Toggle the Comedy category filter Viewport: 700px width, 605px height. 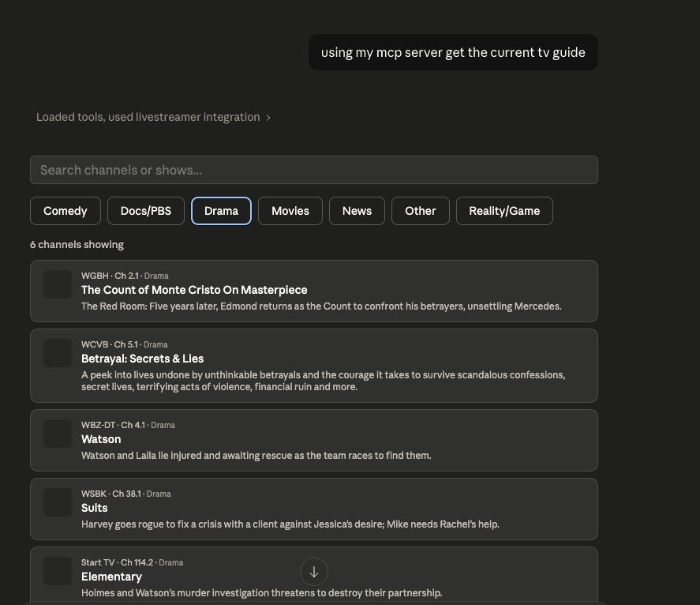66,211
